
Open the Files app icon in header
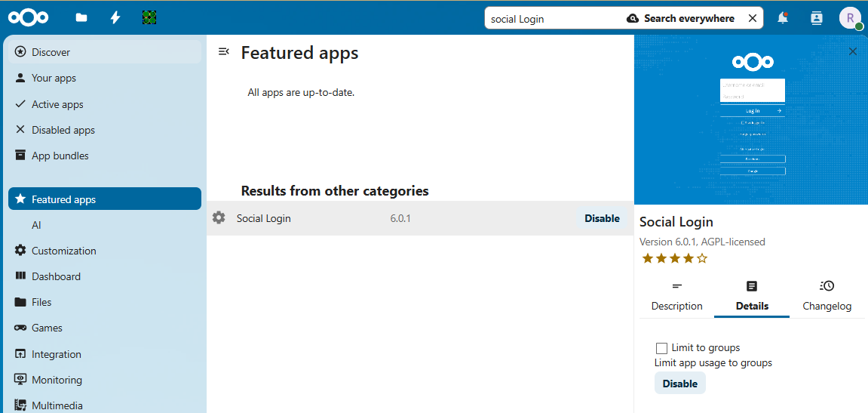81,17
